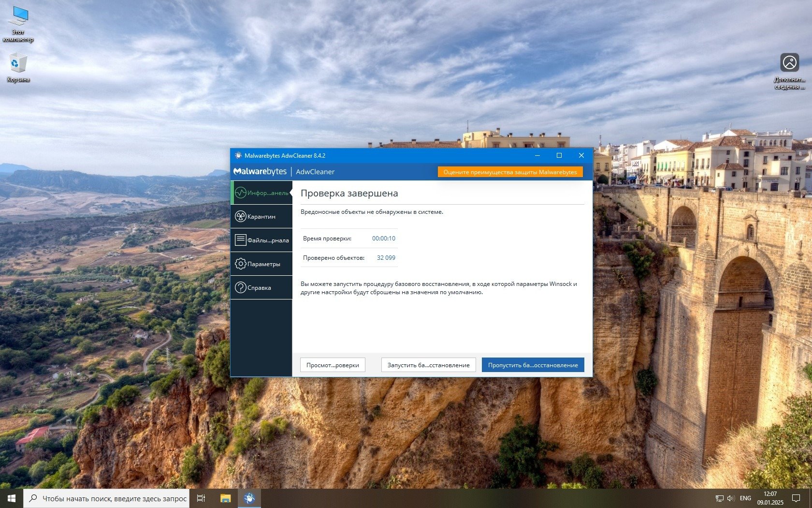The width and height of the screenshot is (812, 508).
Task: Click the Время проверки label
Action: [x=327, y=238]
